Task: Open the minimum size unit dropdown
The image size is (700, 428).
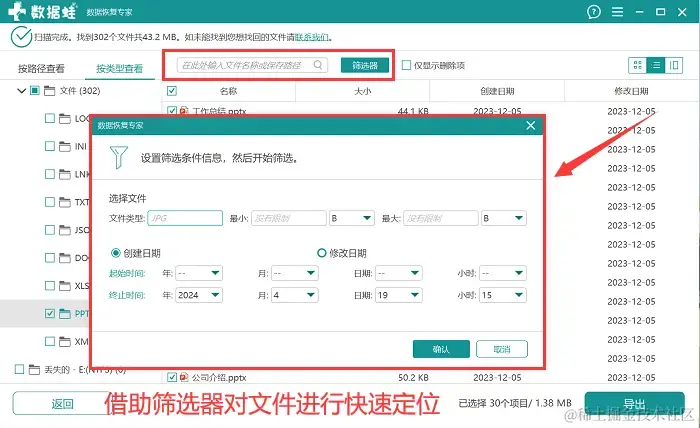Action: [352, 218]
